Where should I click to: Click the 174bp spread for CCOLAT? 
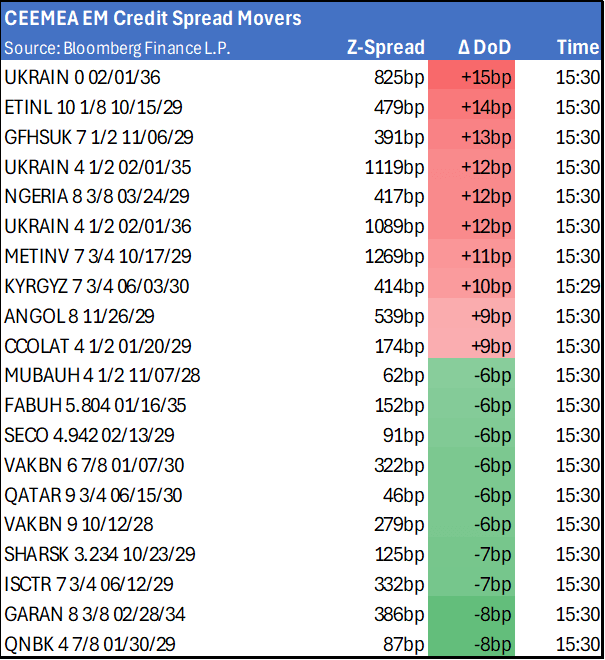[x=402, y=346]
